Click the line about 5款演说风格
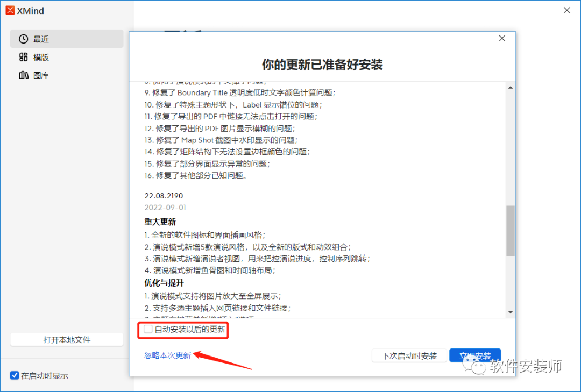581x392 pixels. [x=247, y=247]
